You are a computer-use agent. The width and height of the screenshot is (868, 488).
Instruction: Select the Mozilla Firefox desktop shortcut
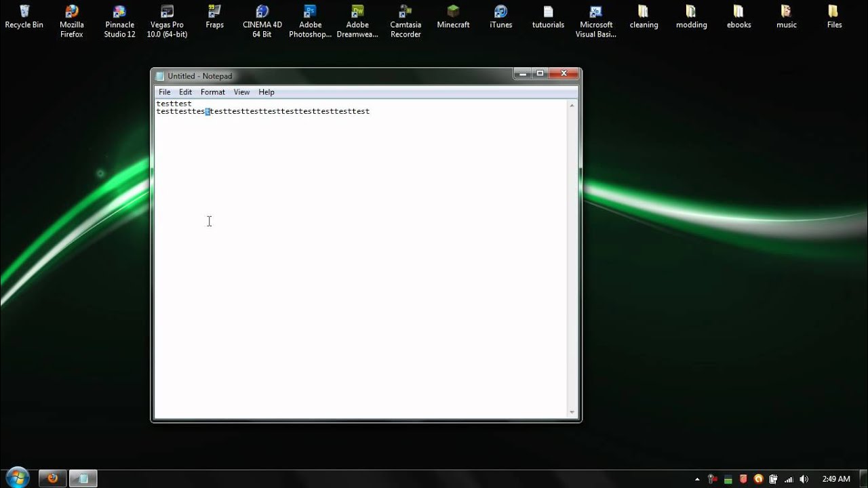point(71,22)
